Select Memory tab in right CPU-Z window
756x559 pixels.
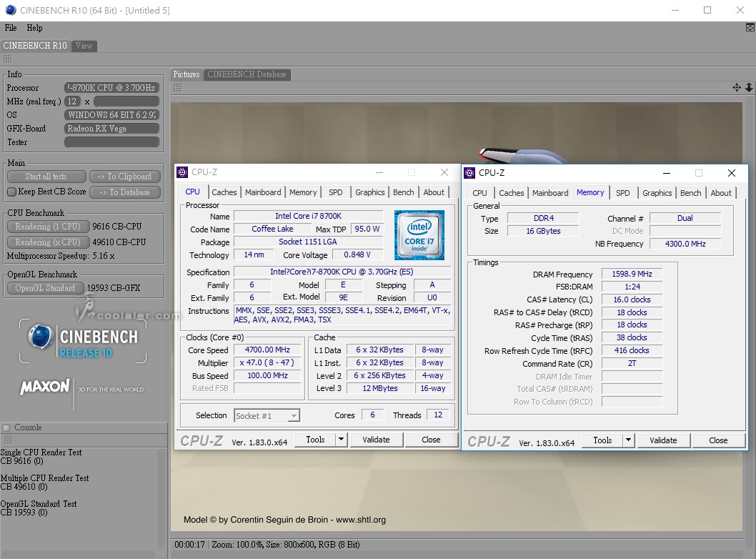point(590,192)
